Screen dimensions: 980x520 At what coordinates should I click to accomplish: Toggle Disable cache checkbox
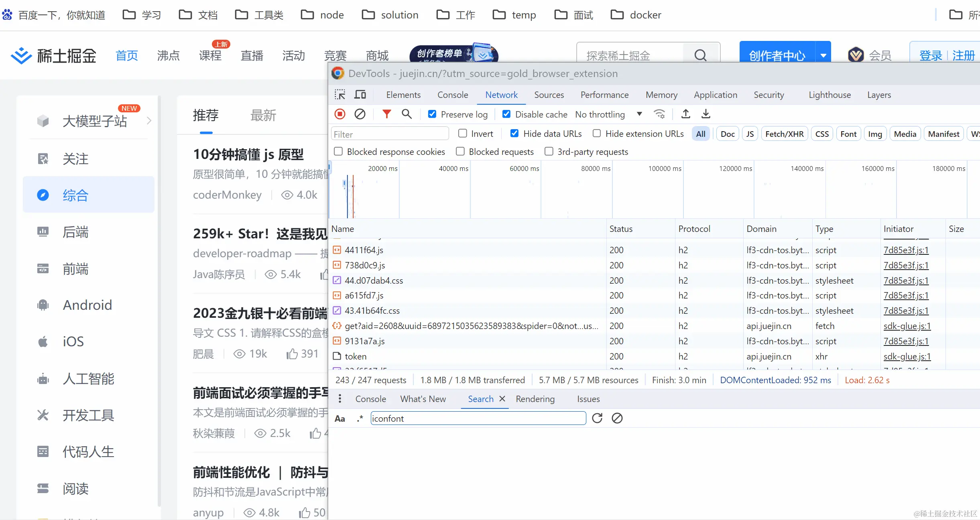pyautogui.click(x=506, y=114)
